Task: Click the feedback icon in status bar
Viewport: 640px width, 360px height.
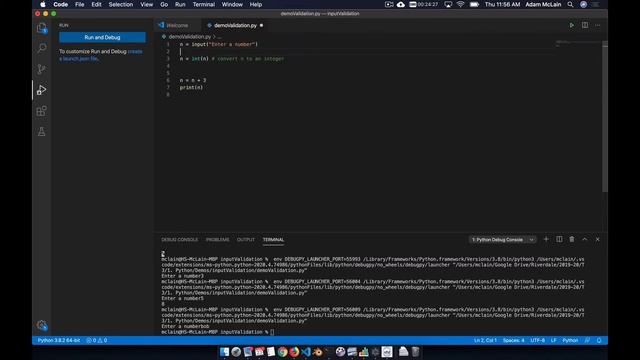Action: (x=587, y=340)
